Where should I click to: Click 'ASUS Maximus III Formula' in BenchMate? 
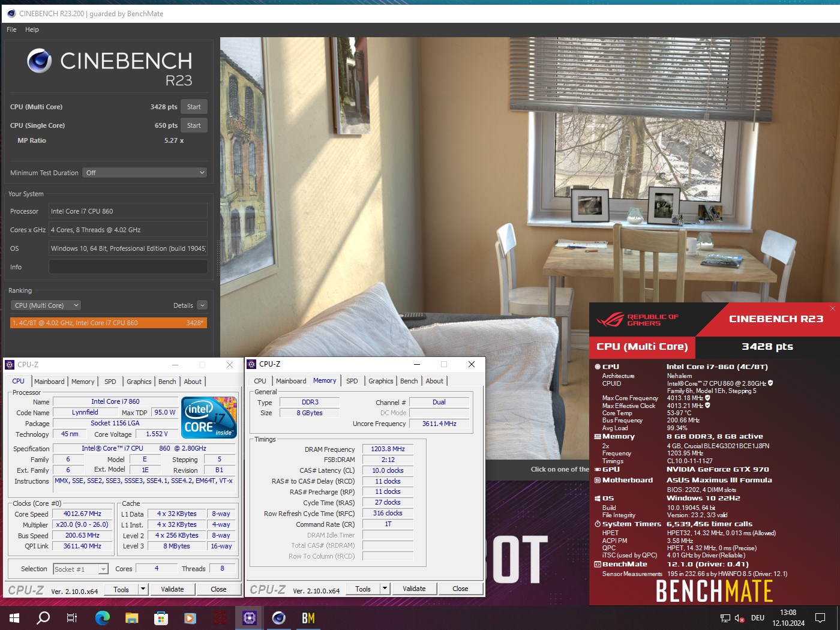click(719, 480)
